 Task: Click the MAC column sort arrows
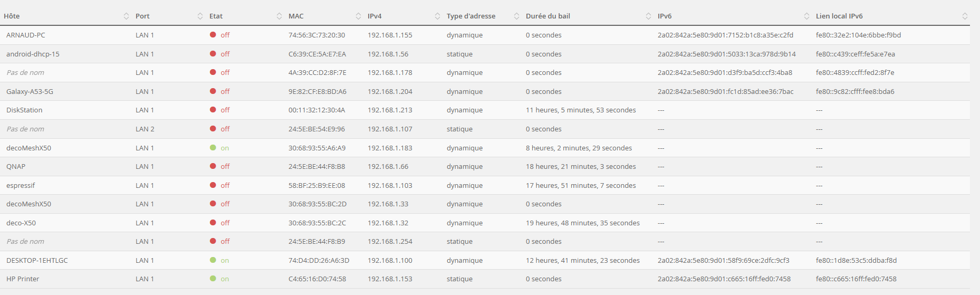tap(358, 16)
